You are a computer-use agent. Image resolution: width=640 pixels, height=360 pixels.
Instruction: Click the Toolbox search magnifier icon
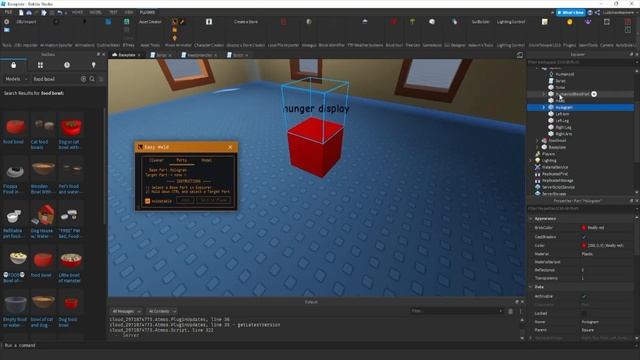[92, 79]
